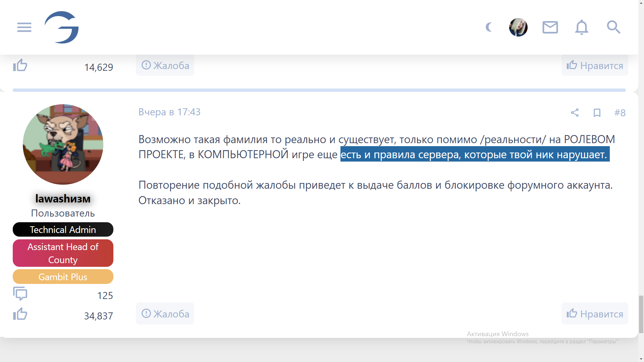The height and width of the screenshot is (362, 644).
Task: Open search with the magnifier icon
Action: pyautogui.click(x=613, y=27)
